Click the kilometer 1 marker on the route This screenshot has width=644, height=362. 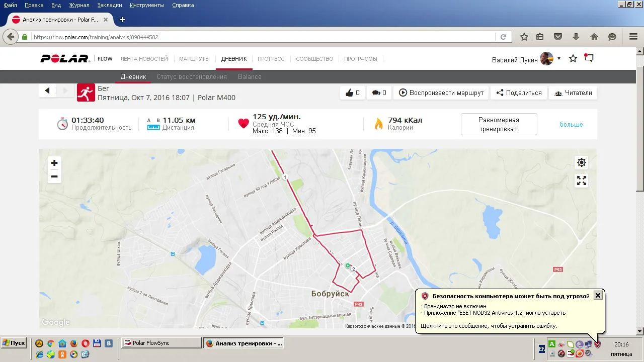pos(285,177)
